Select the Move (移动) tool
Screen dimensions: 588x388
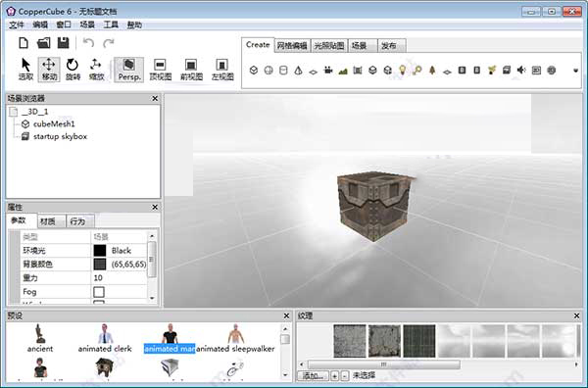click(49, 70)
